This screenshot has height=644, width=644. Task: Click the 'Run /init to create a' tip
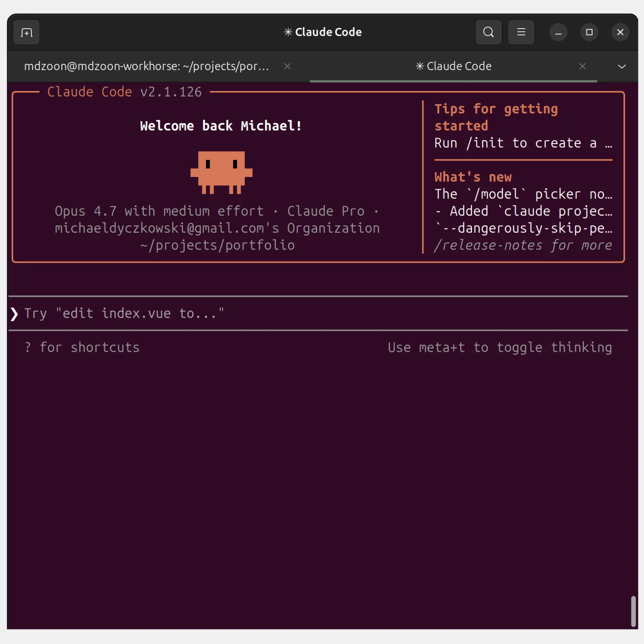523,143
